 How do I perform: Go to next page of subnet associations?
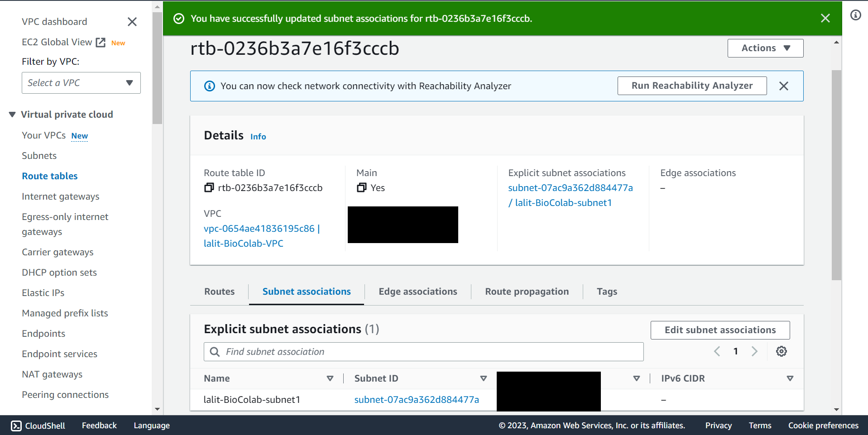[x=754, y=351]
